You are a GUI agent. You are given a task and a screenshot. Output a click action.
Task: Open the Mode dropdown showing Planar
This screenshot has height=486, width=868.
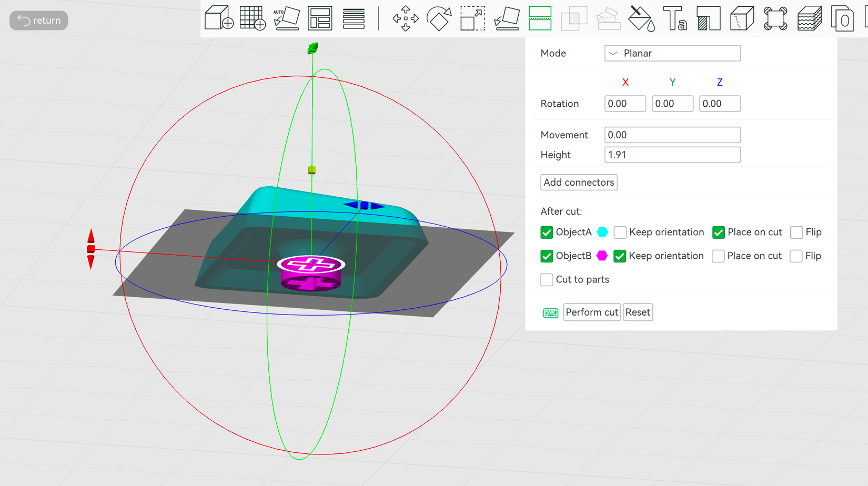pos(672,53)
